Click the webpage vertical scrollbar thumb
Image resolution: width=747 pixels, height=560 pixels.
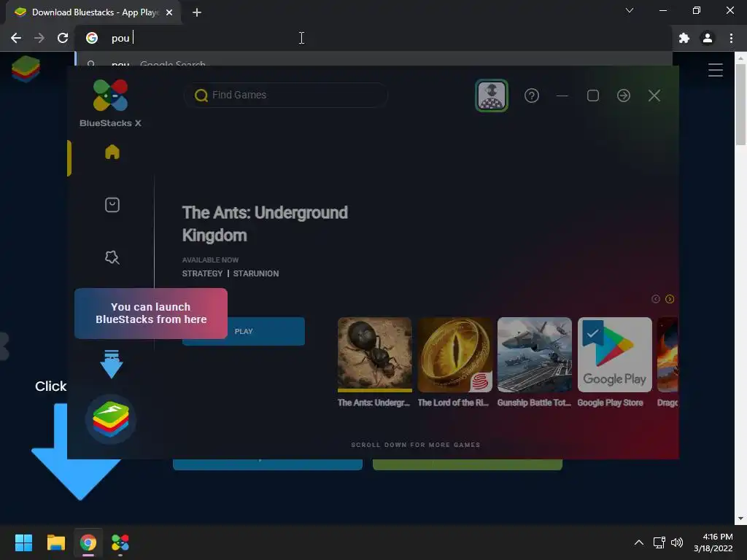click(x=740, y=104)
